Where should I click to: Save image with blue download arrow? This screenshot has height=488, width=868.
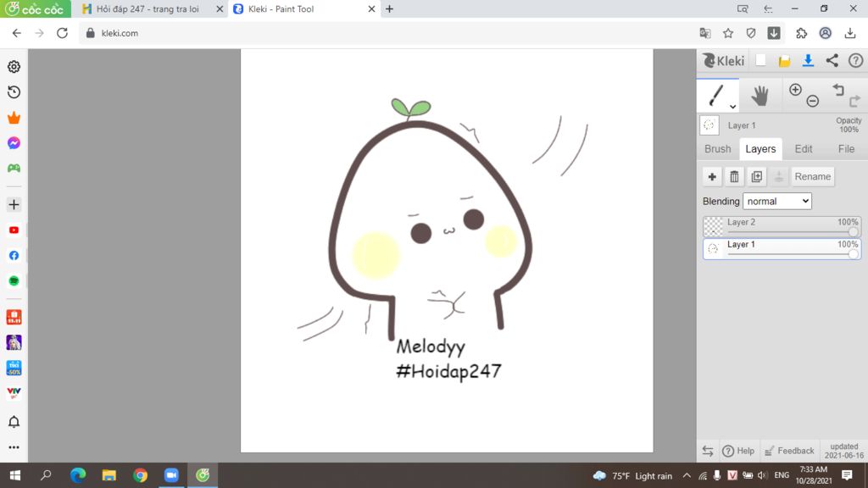pos(808,61)
